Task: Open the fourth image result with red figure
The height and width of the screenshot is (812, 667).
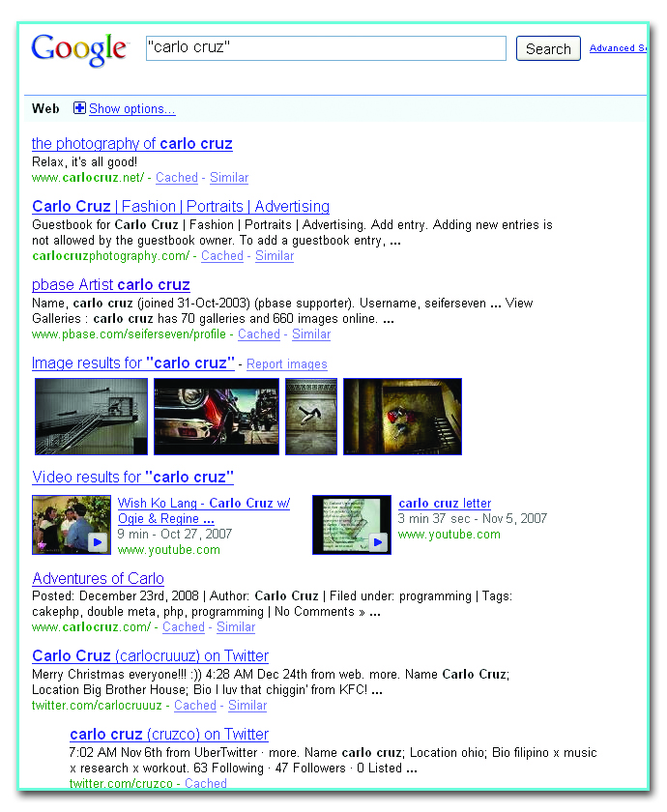Action: click(x=402, y=417)
